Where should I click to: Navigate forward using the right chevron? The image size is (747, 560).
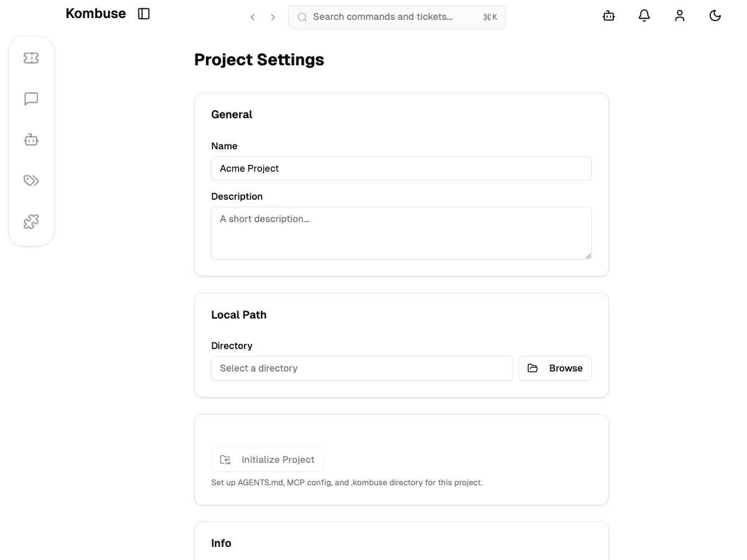coord(273,17)
